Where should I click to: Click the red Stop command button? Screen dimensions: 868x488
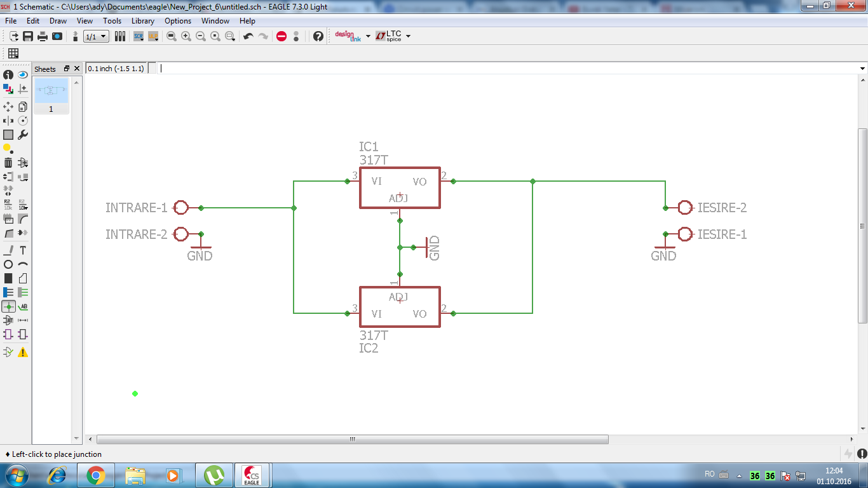click(x=281, y=37)
